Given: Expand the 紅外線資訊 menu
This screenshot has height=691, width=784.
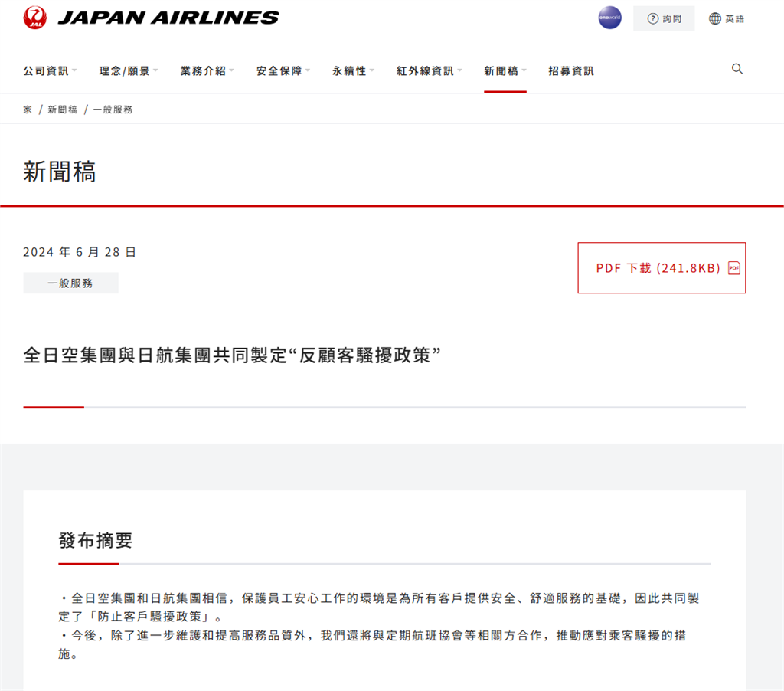Looking at the screenshot, I should click(x=429, y=71).
